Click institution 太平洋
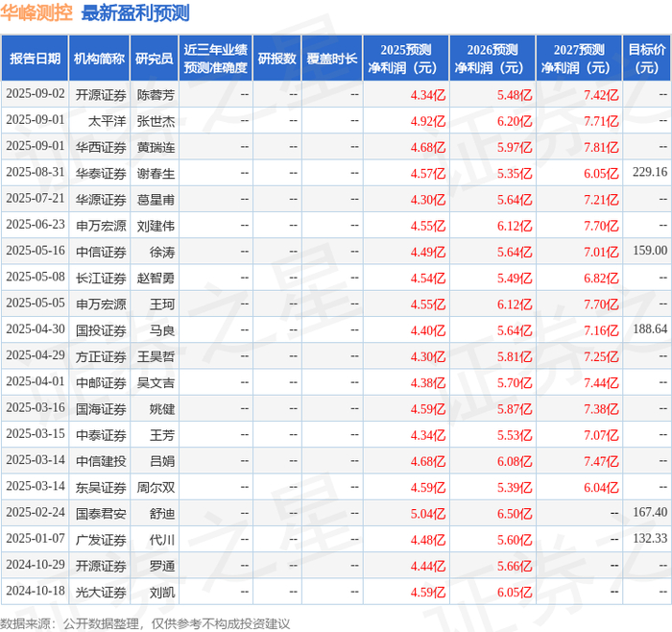Viewport: 672px width, 632px height. point(108,121)
